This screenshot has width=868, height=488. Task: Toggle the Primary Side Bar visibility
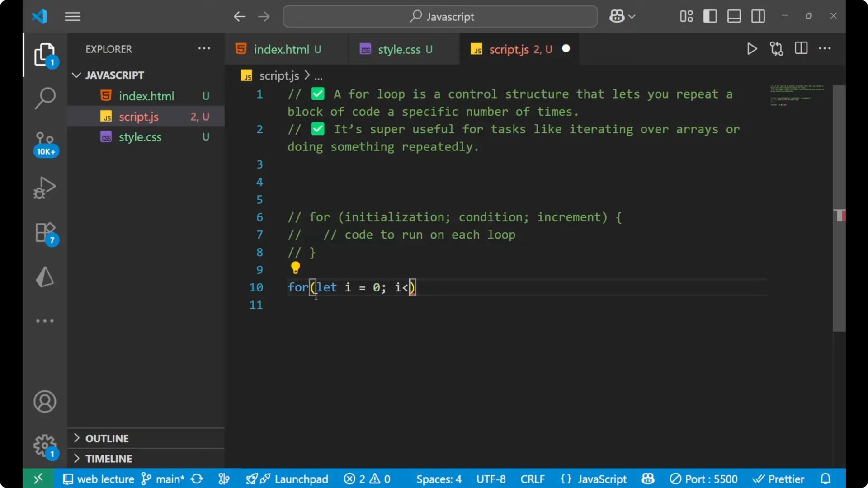pyautogui.click(x=710, y=16)
